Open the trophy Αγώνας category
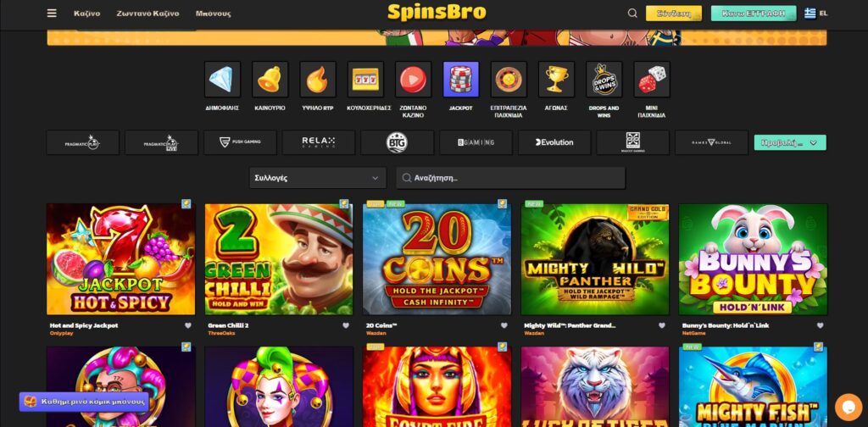This screenshot has width=868, height=427. pos(556,79)
